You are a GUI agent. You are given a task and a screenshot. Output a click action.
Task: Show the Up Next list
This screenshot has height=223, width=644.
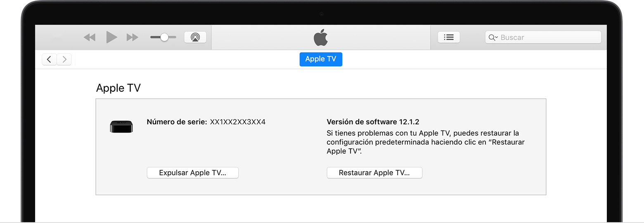(x=449, y=37)
